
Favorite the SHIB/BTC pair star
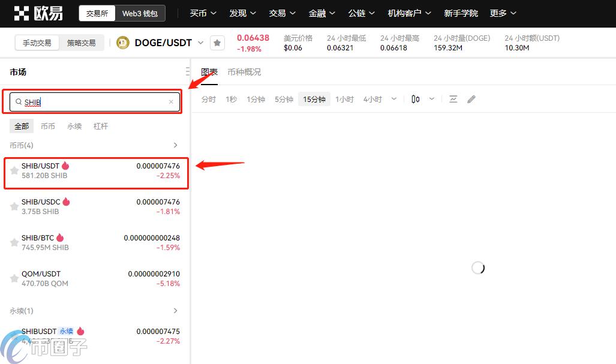[x=14, y=242]
